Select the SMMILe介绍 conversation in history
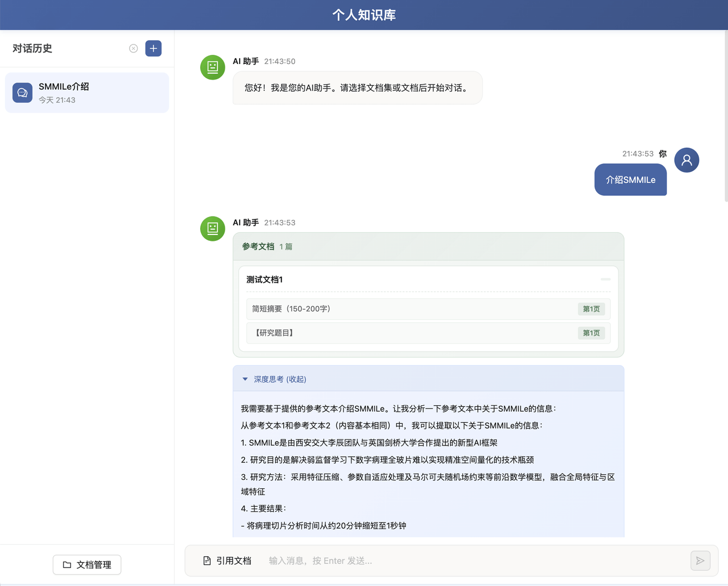This screenshot has width=728, height=586. click(x=87, y=92)
